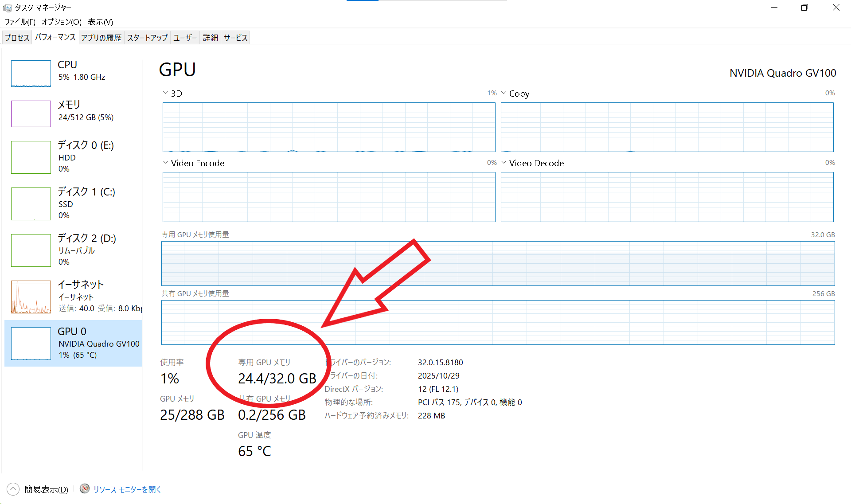This screenshot has height=504, width=851.
Task: Switch to the スタートアップ tab
Action: coord(147,38)
